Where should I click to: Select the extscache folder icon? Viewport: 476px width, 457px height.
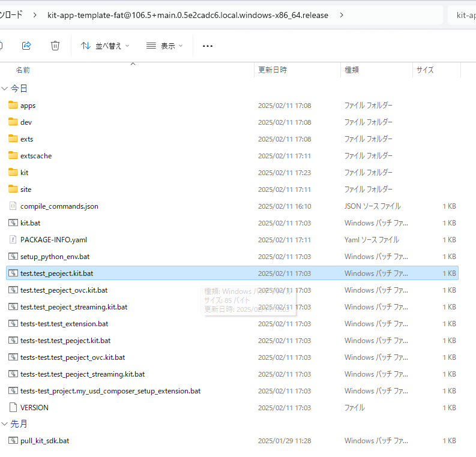pyautogui.click(x=13, y=155)
